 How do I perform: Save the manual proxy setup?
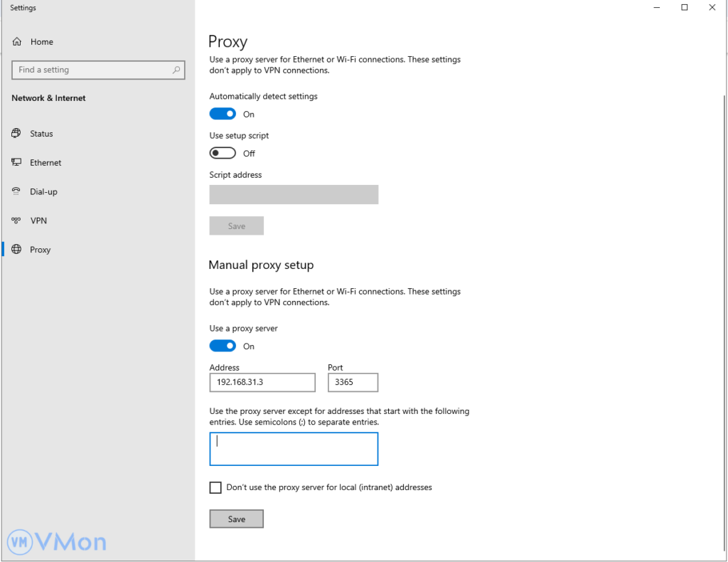pyautogui.click(x=236, y=519)
